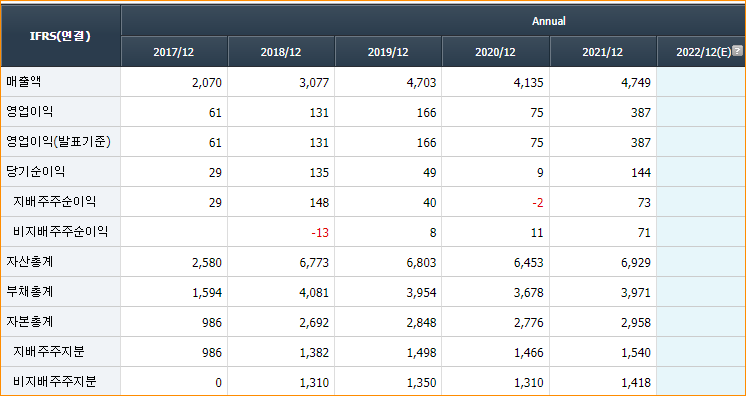
Task: Click 부채총계 value 4,081 for 2018/12
Action: [314, 293]
